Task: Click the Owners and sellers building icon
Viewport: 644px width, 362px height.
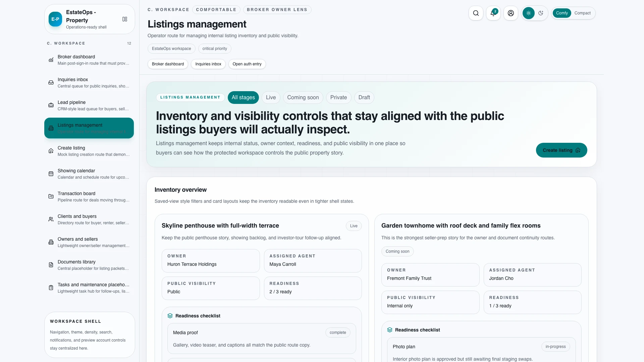Action: click(51, 242)
